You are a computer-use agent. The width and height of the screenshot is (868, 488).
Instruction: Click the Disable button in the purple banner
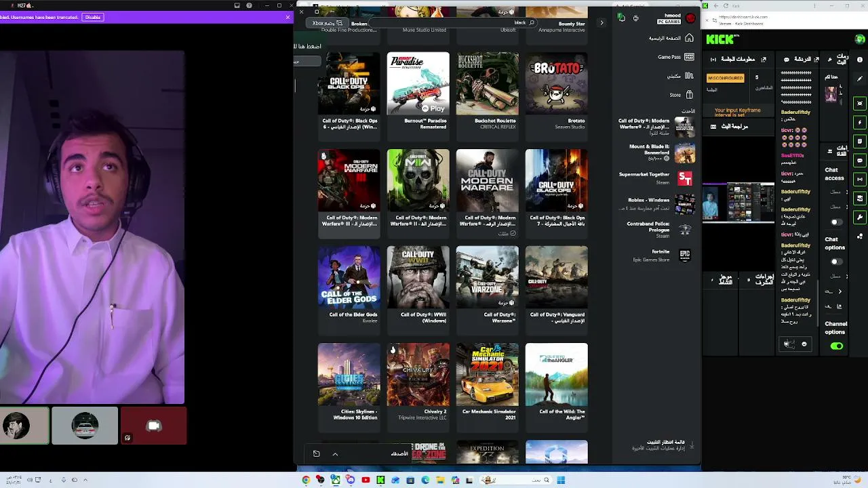pos(92,17)
